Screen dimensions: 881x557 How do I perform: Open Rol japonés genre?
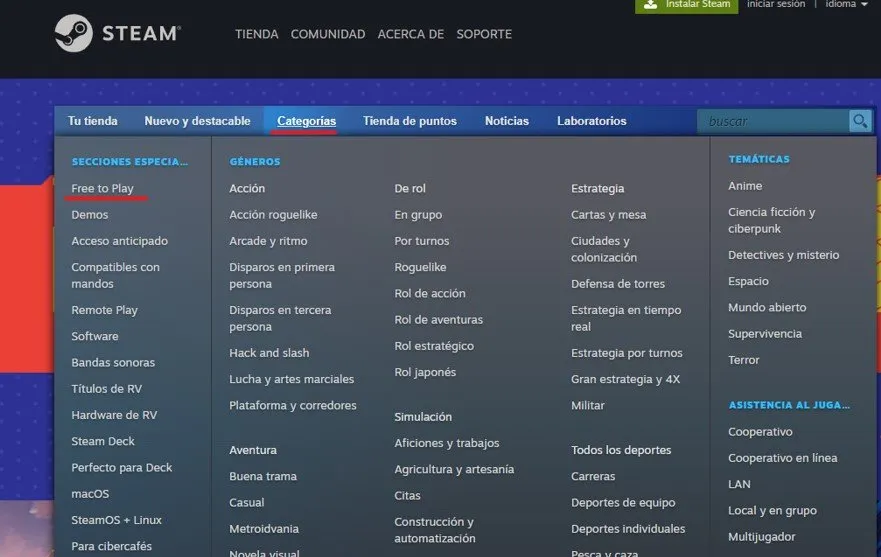(x=425, y=372)
